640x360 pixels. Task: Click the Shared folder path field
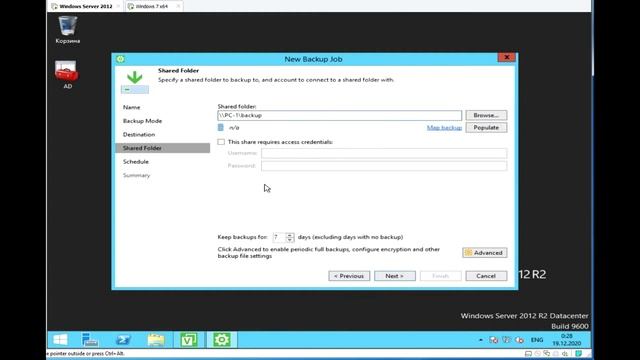click(340, 116)
